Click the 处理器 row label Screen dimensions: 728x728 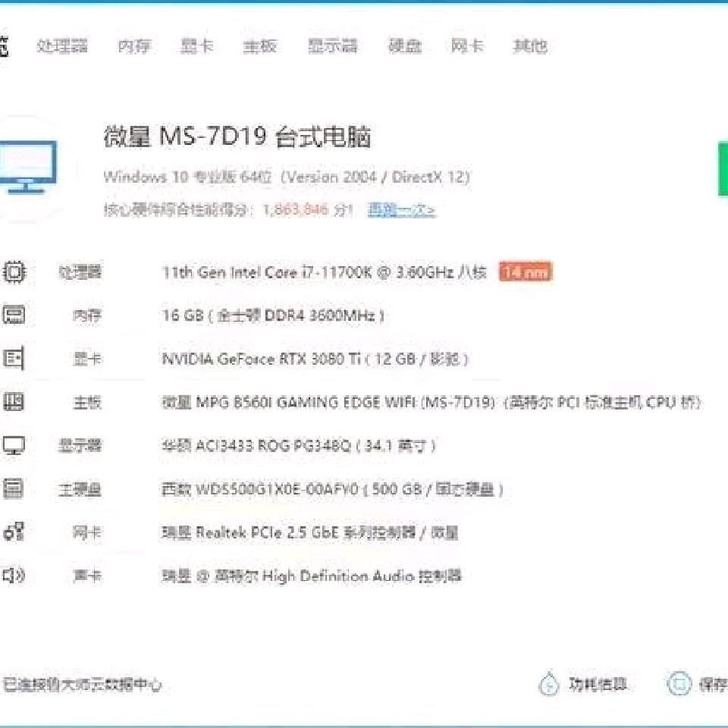80,272
